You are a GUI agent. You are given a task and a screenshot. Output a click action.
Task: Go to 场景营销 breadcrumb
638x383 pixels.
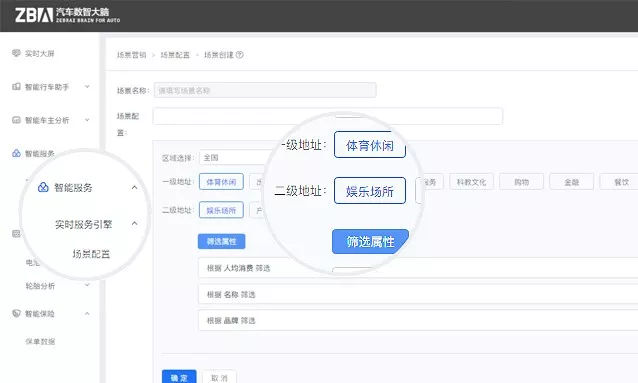coord(131,55)
